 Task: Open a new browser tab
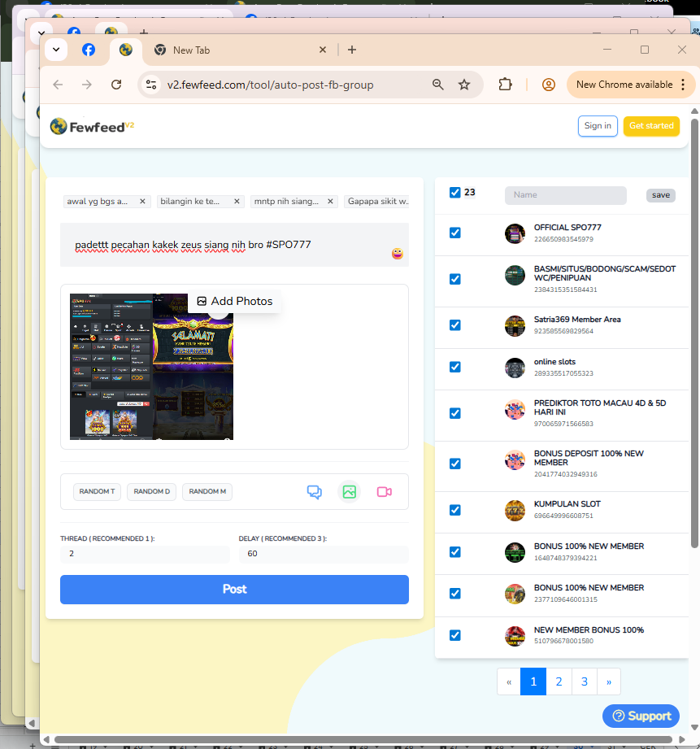click(352, 50)
